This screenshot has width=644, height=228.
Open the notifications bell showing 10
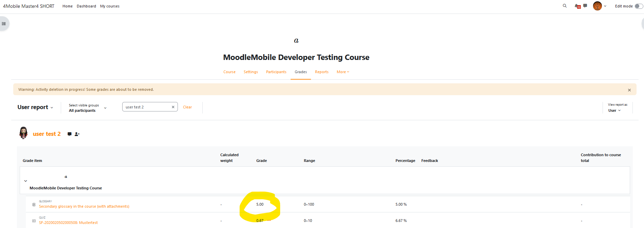point(577,6)
